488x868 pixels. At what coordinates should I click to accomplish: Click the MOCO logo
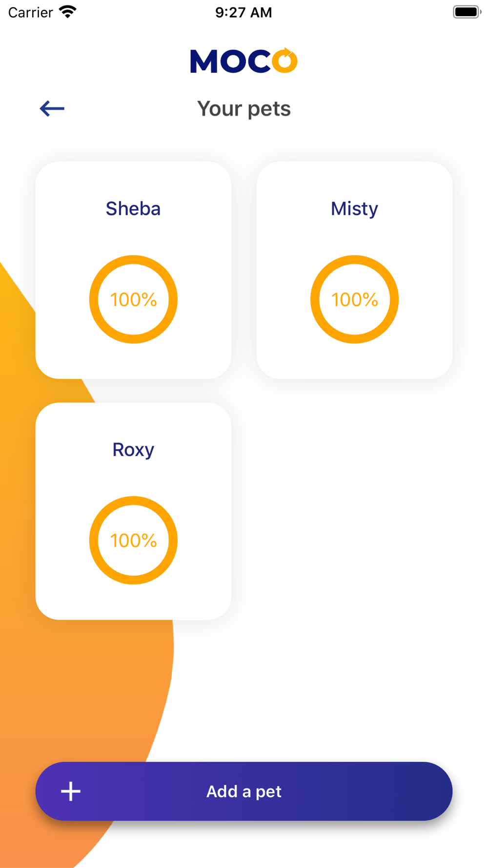pyautogui.click(x=244, y=61)
